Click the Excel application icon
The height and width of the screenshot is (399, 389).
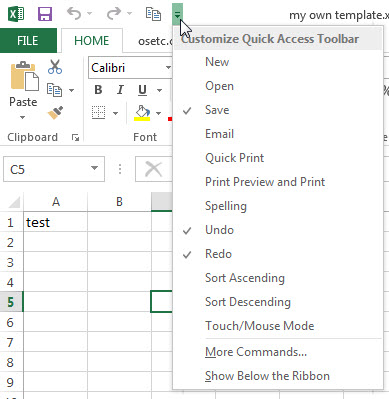pyautogui.click(x=16, y=14)
